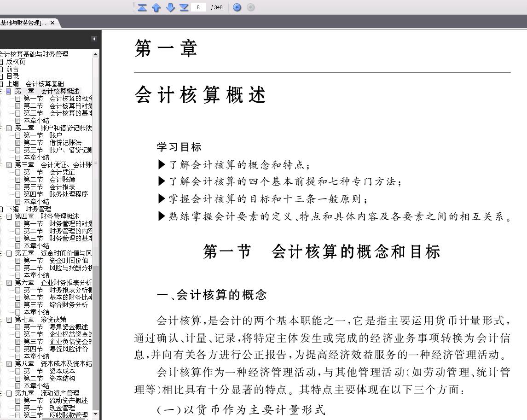Jump to the first page of the document
Viewport: 527px width, 420px height.
(x=142, y=7)
